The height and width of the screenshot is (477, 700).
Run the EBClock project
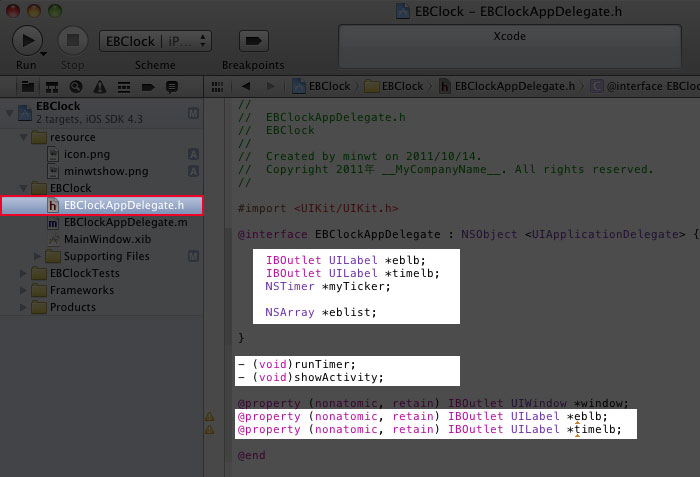pyautogui.click(x=27, y=41)
